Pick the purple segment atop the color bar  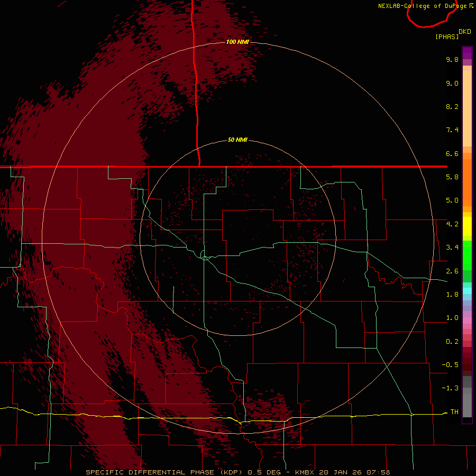(x=467, y=53)
